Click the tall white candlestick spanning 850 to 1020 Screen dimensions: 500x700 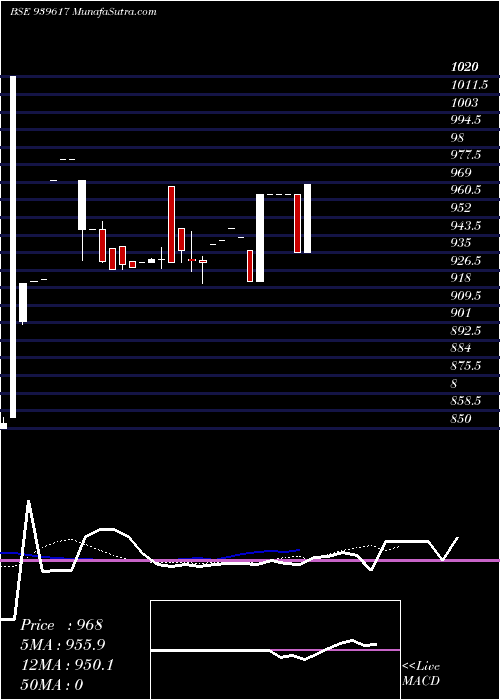click(x=13, y=247)
